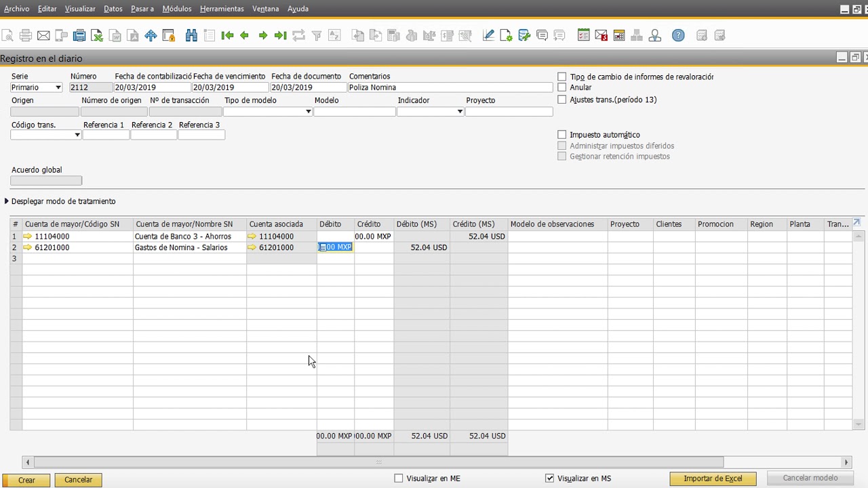The image size is (868, 488).
Task: Click inside the Comentarios field
Action: 451,87
